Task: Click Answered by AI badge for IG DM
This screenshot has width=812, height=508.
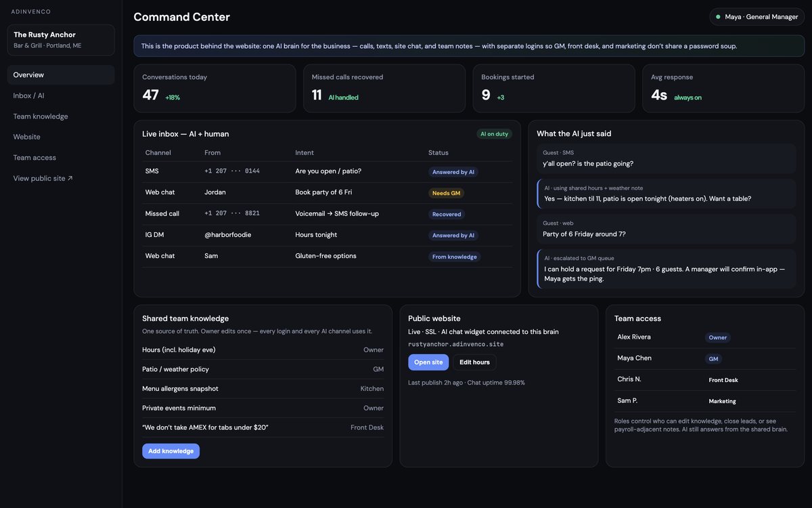Action: click(453, 235)
